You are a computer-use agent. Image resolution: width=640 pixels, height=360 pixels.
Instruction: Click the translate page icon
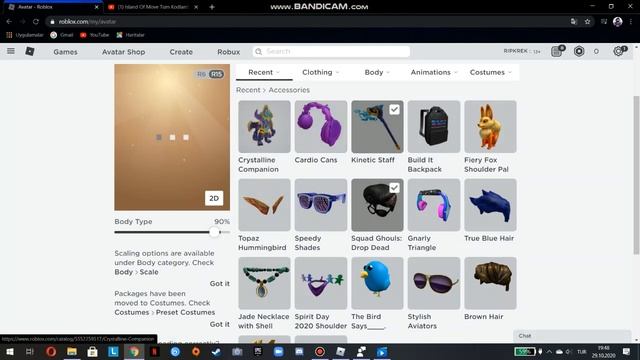click(x=573, y=22)
